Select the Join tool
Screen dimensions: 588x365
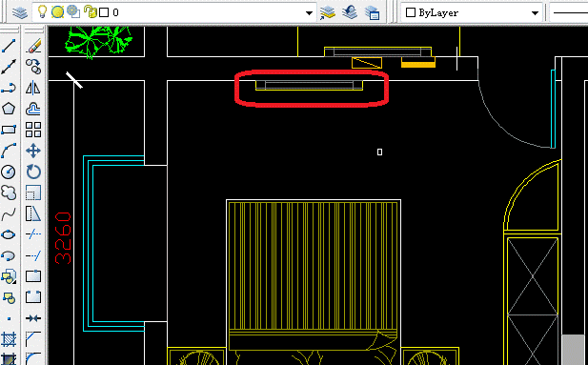[33, 319]
